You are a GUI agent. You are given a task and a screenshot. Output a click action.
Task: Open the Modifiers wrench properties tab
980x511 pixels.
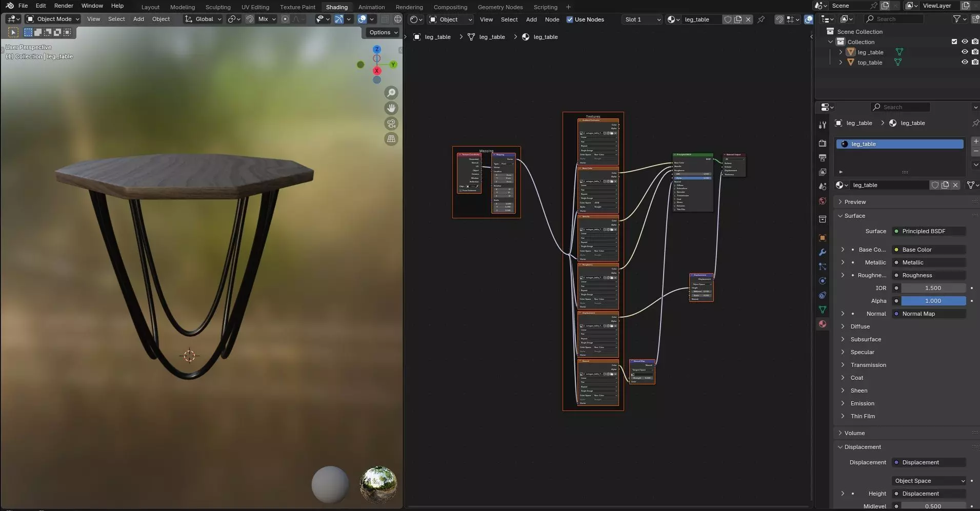click(x=823, y=252)
